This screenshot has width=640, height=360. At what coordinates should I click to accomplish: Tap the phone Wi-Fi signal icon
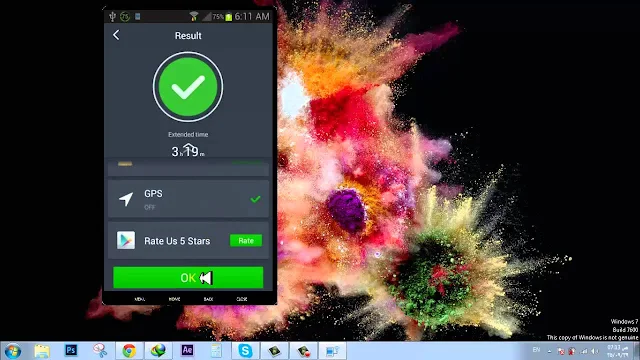pyautogui.click(x=194, y=16)
